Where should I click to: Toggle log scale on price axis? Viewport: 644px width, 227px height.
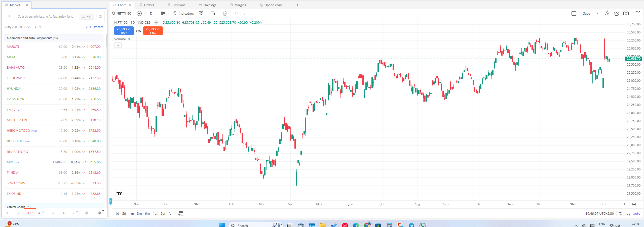[x=628, y=213]
